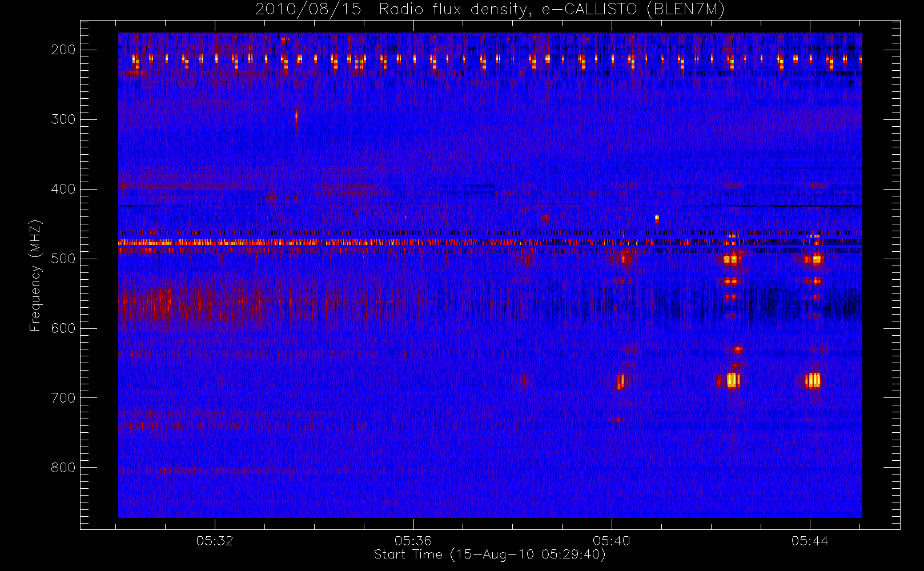Click the 05:32 time tick label
Viewport: 924px width, 571px height.
coord(215,541)
